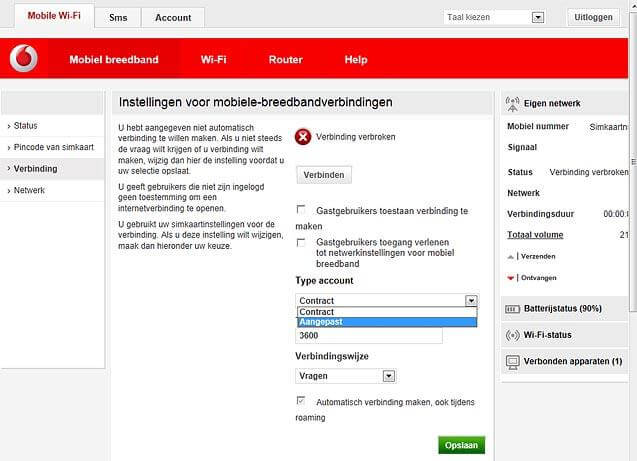The height and width of the screenshot is (461, 637).
Task: Click the red connection-broken error icon
Action: (303, 137)
